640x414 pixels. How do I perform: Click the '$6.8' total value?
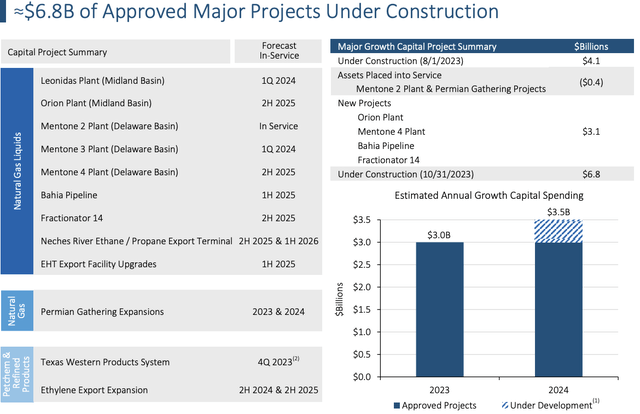(x=591, y=174)
